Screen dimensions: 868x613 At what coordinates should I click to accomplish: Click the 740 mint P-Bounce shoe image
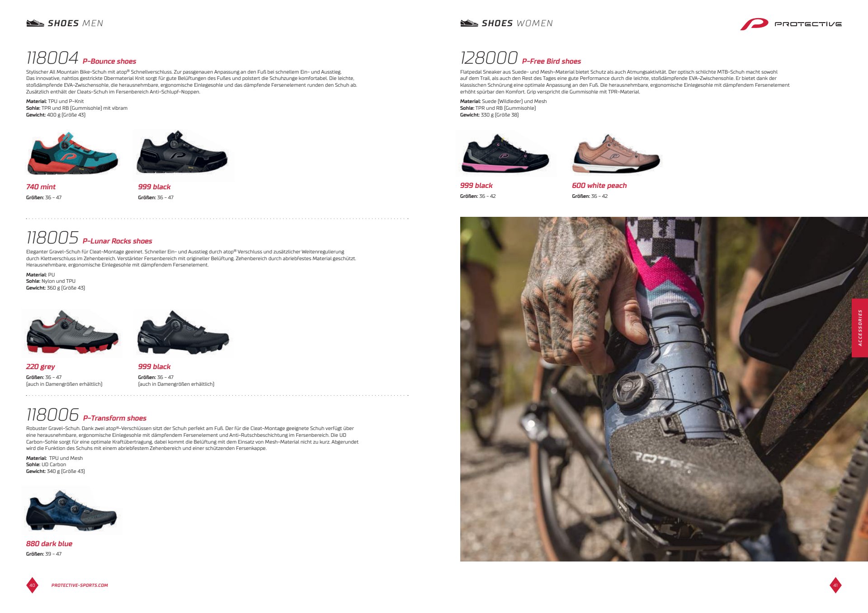click(x=73, y=154)
